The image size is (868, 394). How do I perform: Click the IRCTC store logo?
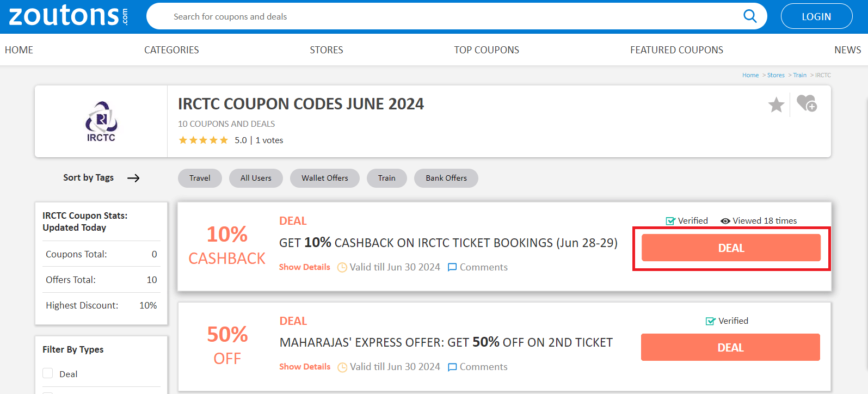click(101, 121)
